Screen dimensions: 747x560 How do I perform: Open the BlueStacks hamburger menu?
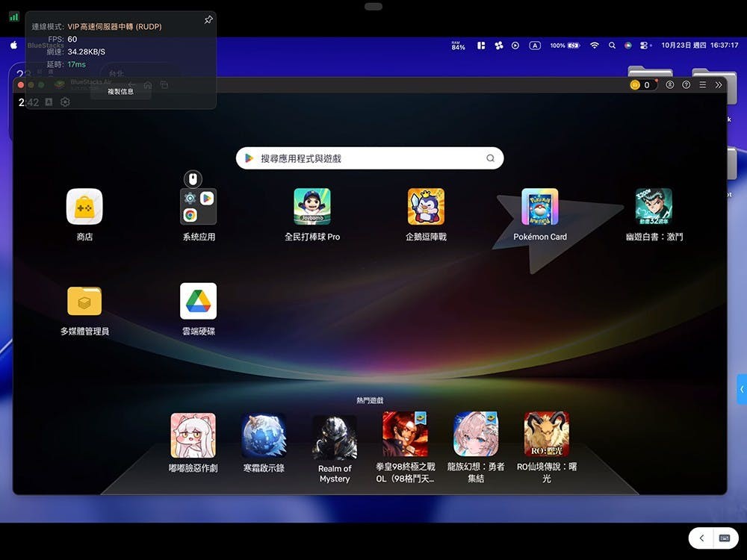click(x=702, y=85)
